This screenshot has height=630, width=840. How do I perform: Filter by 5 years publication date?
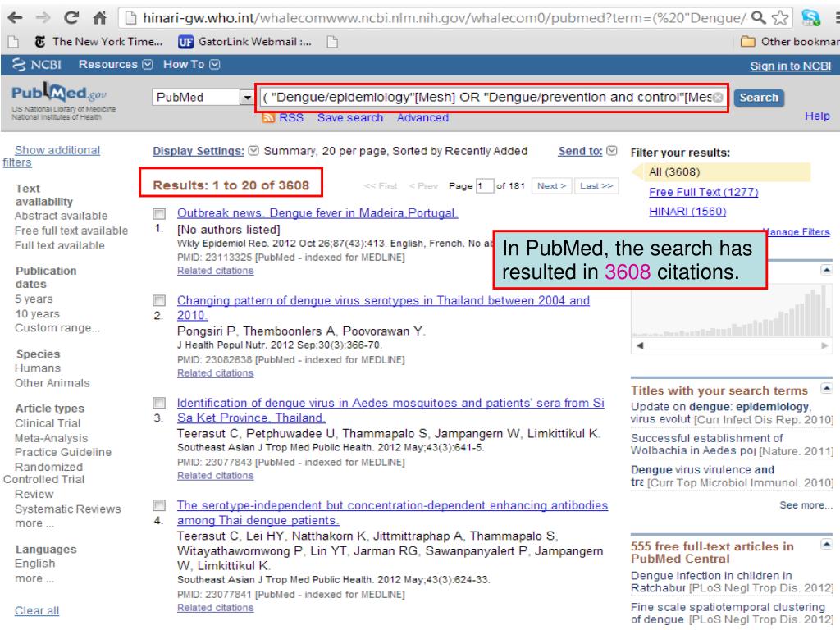coord(34,299)
